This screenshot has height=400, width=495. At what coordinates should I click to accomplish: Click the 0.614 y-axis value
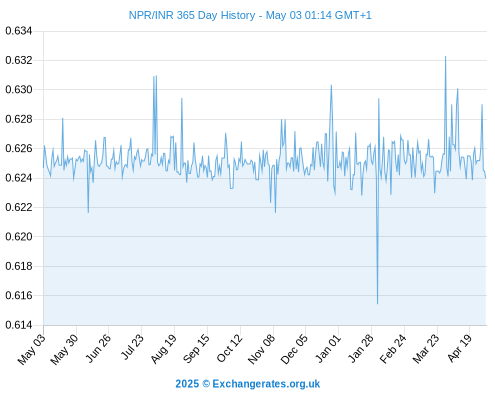(x=19, y=325)
